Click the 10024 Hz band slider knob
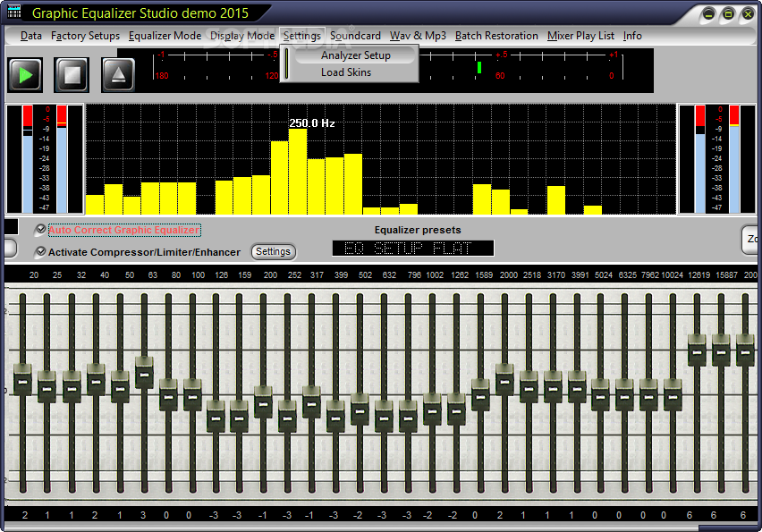The image size is (762, 532). pos(673,394)
